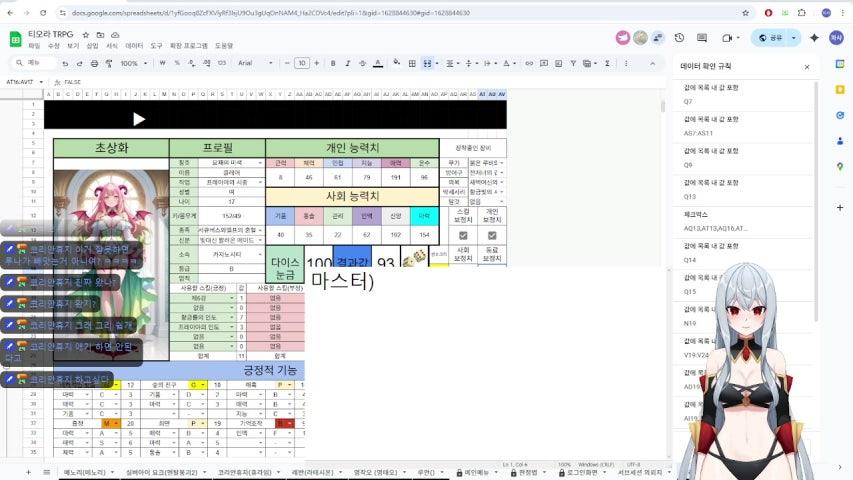853x480 pixels.
Task: Open version history clock icon
Action: (x=679, y=38)
